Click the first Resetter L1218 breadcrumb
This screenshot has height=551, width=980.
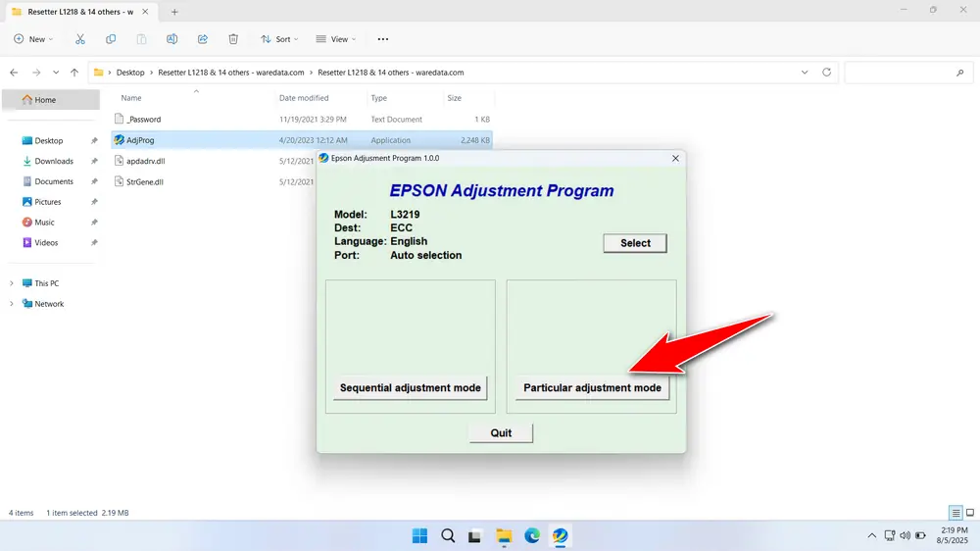click(230, 73)
